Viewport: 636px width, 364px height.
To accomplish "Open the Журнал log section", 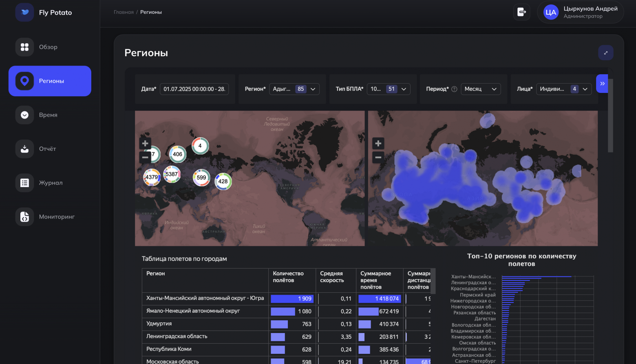I will coord(50,183).
